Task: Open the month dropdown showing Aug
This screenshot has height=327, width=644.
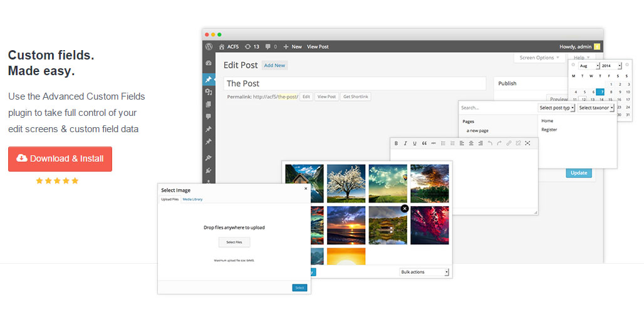Action: pos(589,66)
